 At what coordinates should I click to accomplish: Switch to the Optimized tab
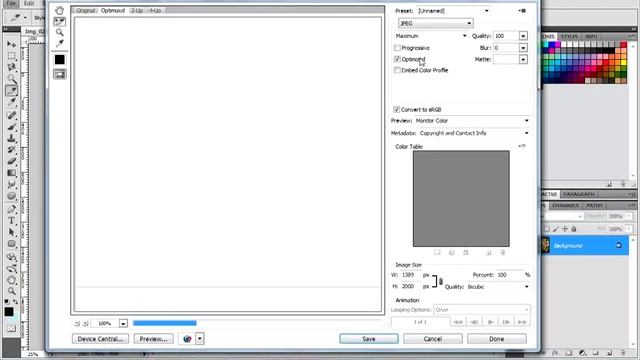point(113,11)
